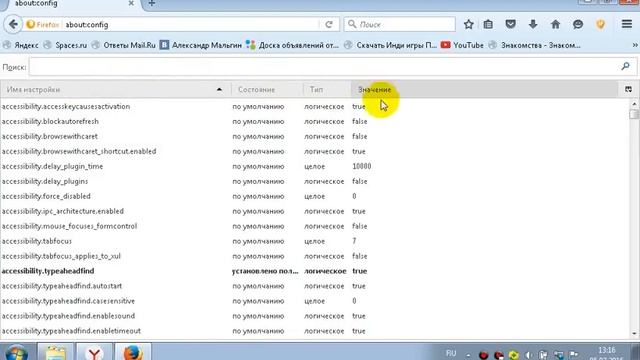Click the taskbar clock

(606, 353)
